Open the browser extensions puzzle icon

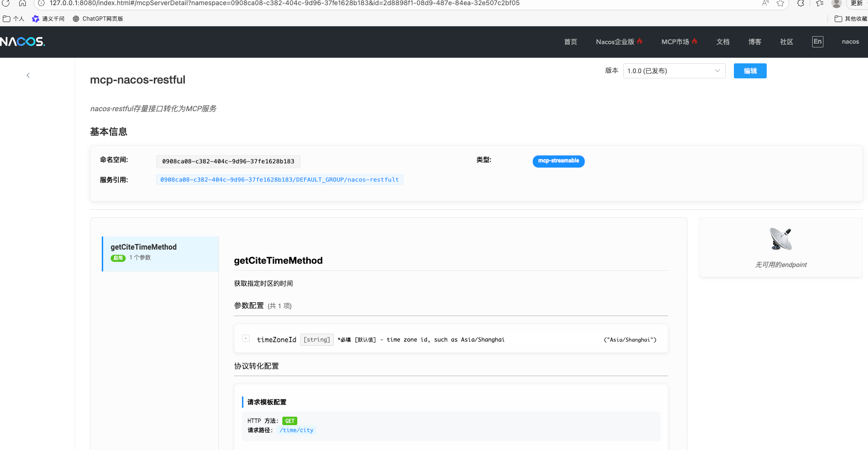click(800, 3)
